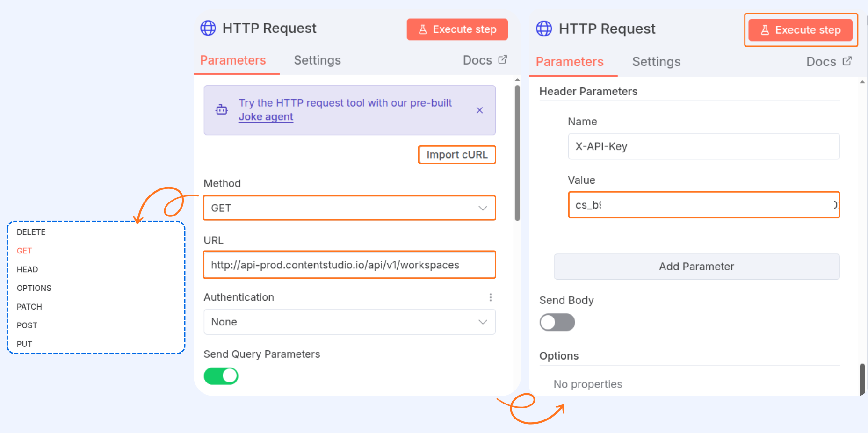Click the globe icon in right HTTP Request header
This screenshot has height=433, width=868.
coord(544,29)
